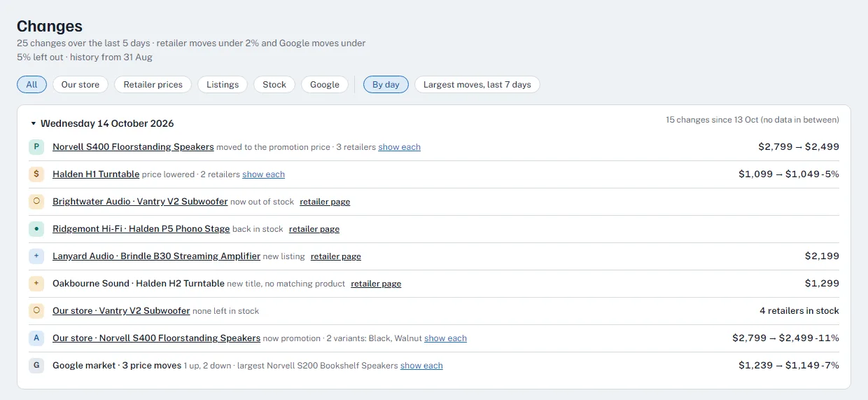This screenshot has width=868, height=400.
Task: Filter changes by Stock
Action: [x=274, y=85]
